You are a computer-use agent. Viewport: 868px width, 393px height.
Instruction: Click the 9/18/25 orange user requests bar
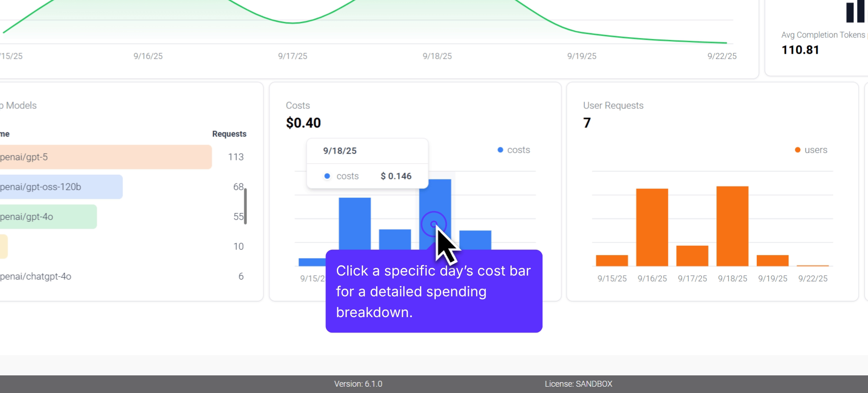coord(732,226)
